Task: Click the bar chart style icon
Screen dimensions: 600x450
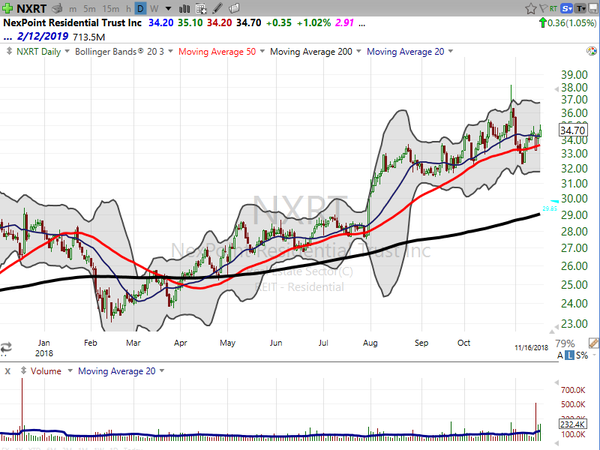Action: tap(184, 8)
